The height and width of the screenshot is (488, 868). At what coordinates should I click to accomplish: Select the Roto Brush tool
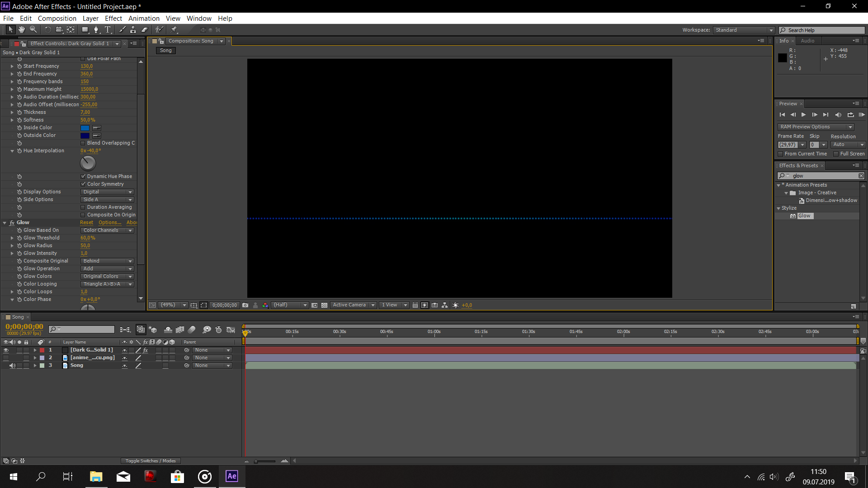159,30
